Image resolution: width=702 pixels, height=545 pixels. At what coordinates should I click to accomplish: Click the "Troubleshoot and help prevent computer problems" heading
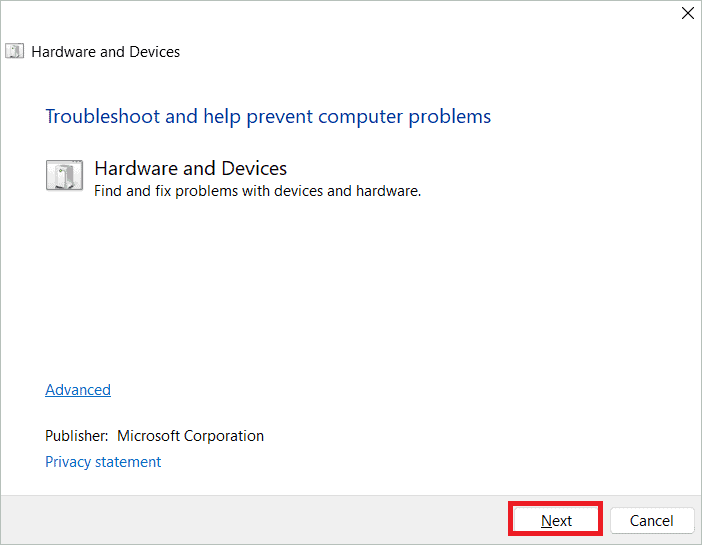tap(268, 116)
